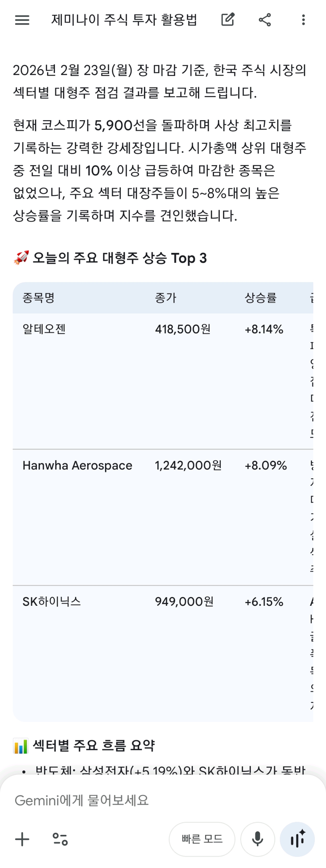Tap the +8.09% gain cell
The image size is (326, 868).
coord(266,466)
